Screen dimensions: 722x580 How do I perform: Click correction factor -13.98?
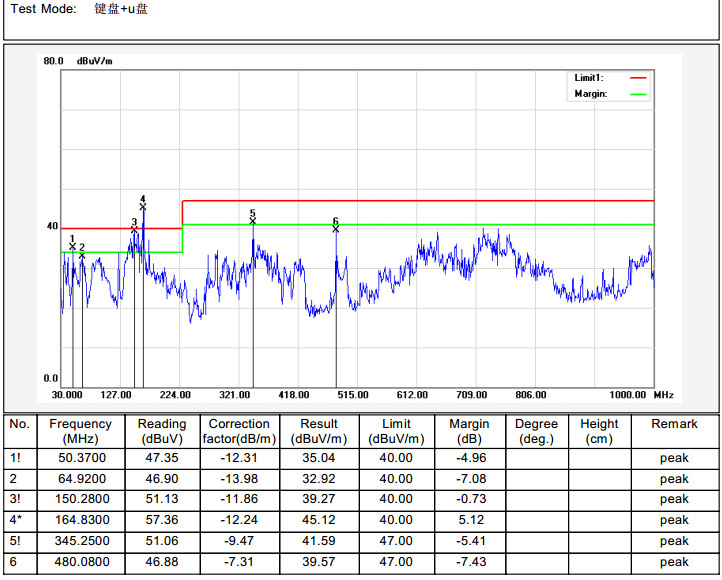tap(239, 479)
